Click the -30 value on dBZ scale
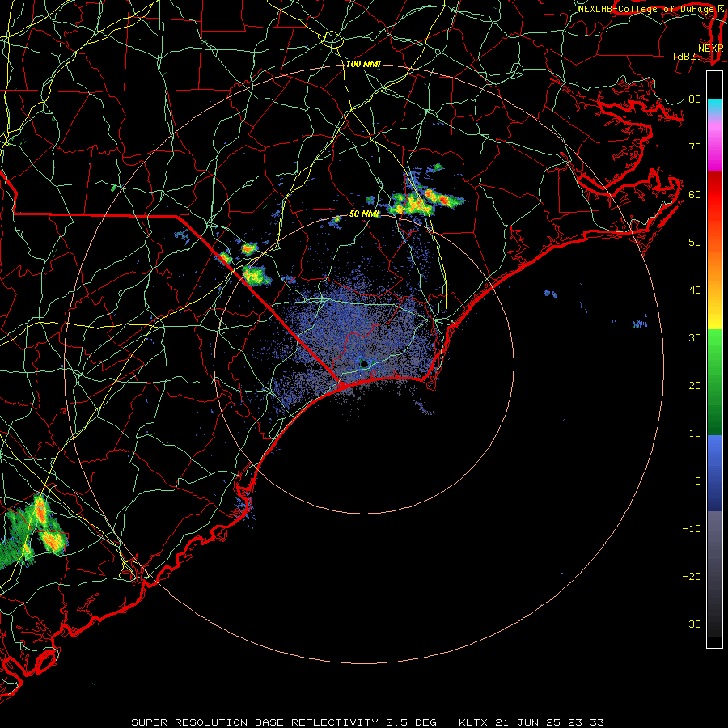The width and height of the screenshot is (728, 728). click(x=692, y=624)
